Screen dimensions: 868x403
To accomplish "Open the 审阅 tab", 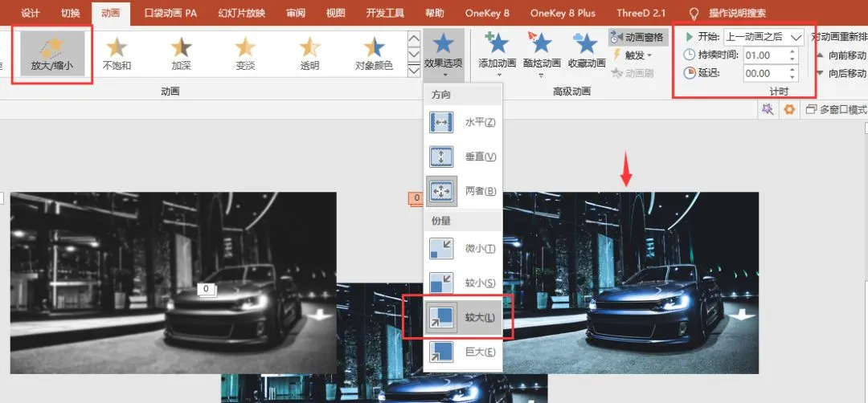I will [x=296, y=13].
